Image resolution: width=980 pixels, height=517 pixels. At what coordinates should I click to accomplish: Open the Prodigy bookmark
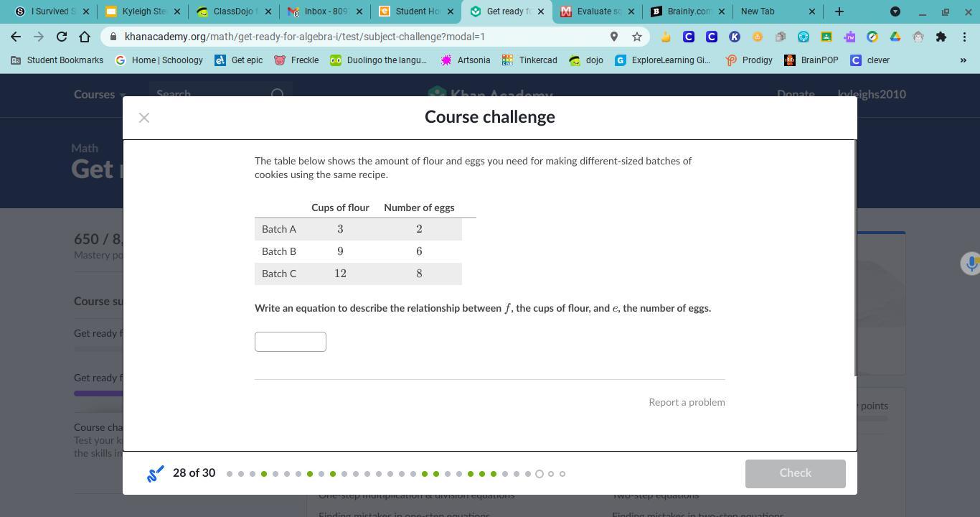(x=749, y=60)
